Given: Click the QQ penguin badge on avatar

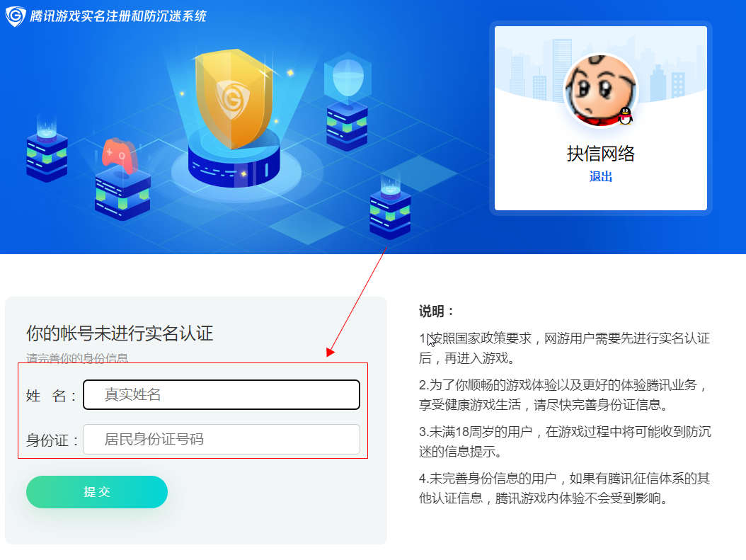Looking at the screenshot, I should [x=625, y=115].
